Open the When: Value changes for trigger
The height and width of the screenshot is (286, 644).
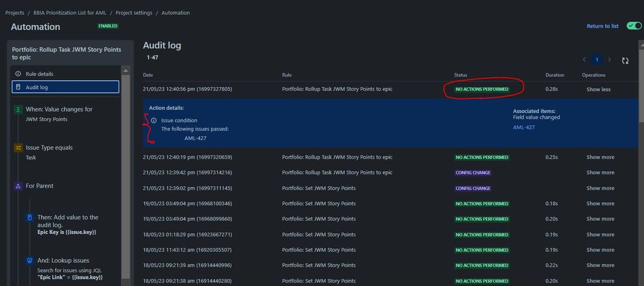[x=59, y=114]
